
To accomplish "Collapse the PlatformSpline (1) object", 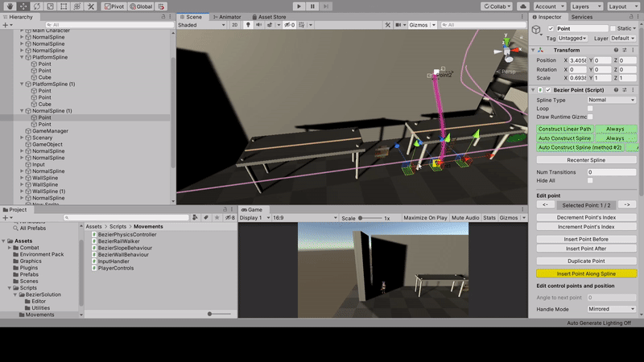I will 22,84.
